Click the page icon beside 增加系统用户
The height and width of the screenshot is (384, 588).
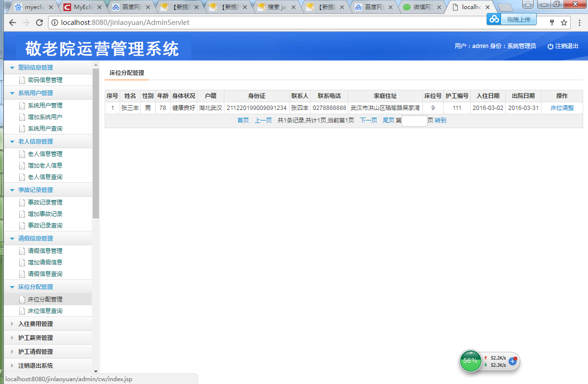[x=22, y=117]
